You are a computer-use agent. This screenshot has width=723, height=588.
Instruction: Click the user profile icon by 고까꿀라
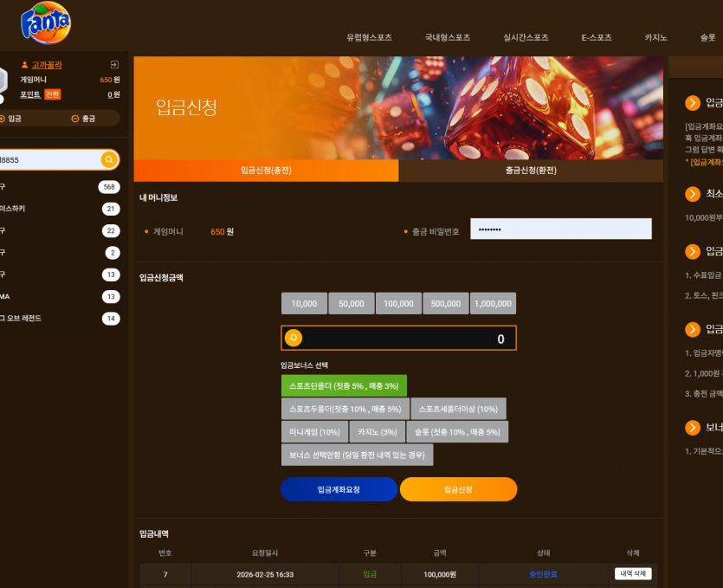[25, 65]
